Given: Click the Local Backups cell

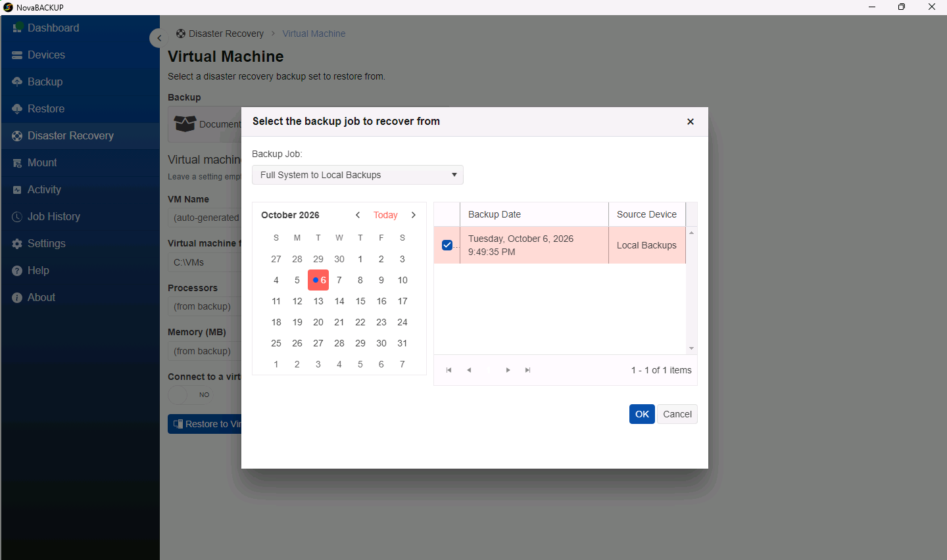Looking at the screenshot, I should tap(647, 245).
